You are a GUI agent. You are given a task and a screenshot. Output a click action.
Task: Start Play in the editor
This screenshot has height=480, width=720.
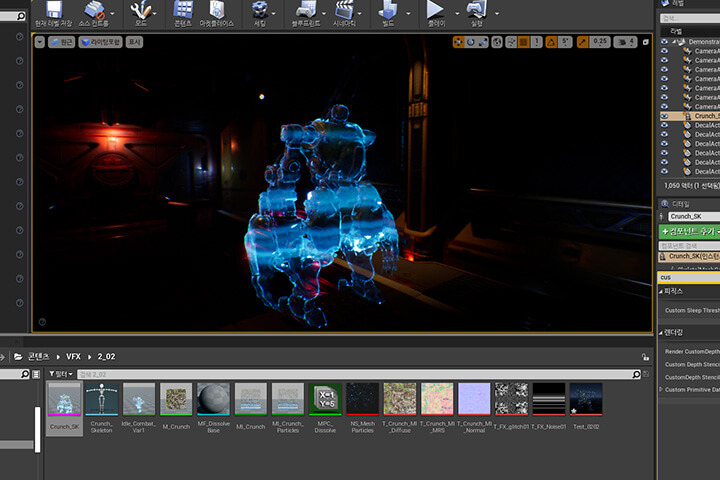[x=435, y=14]
